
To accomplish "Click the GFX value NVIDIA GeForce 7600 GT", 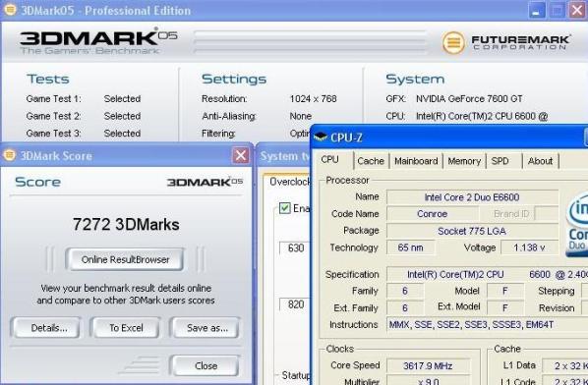I will pos(469,99).
